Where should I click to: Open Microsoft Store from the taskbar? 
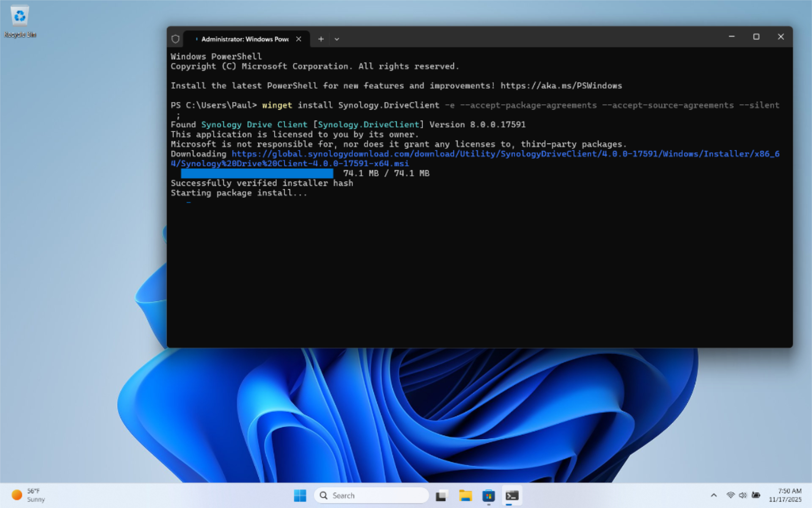point(488,495)
